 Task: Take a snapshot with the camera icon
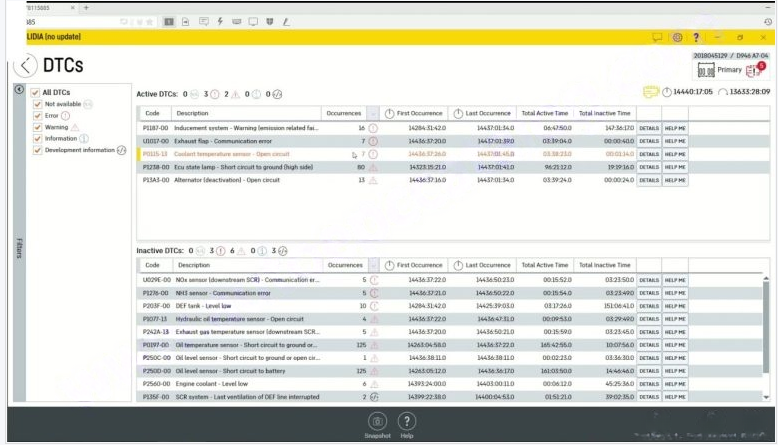[x=377, y=422]
